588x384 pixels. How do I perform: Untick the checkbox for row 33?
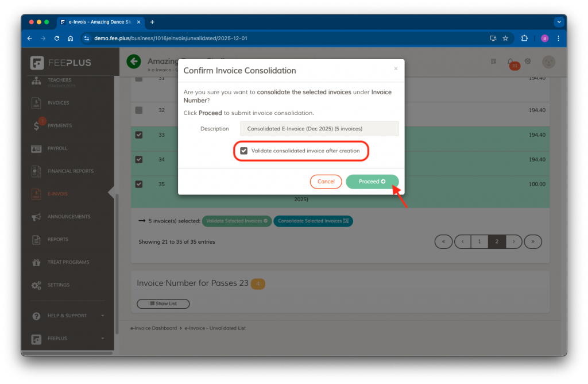139,135
